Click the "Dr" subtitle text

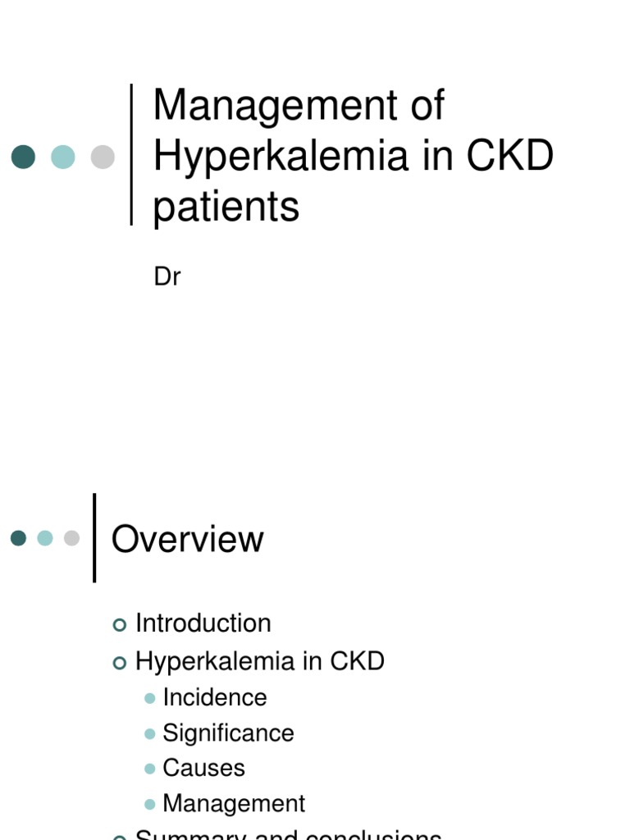[167, 277]
